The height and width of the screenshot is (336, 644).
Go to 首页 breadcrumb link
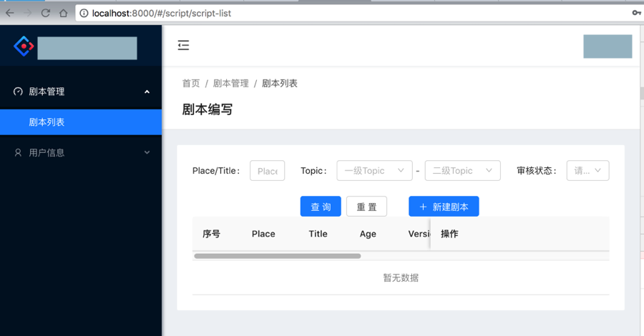tap(191, 83)
